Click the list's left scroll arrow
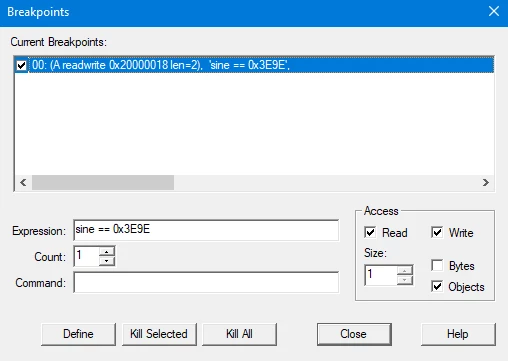This screenshot has height=361, width=508. [23, 182]
